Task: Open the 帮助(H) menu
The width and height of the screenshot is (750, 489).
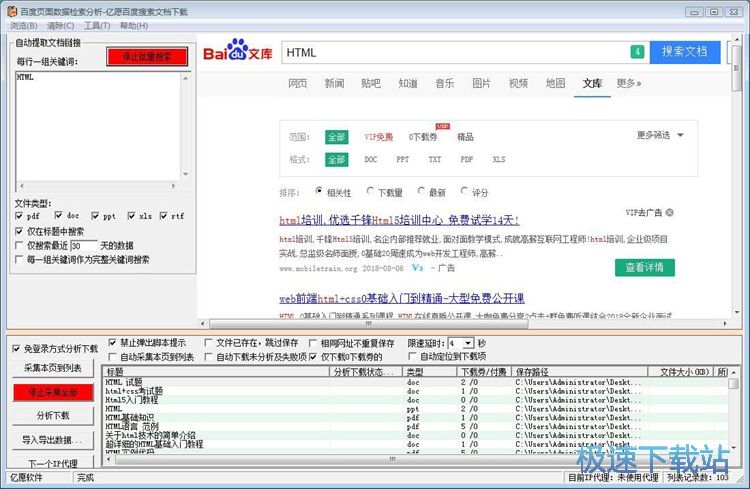Action: point(134,26)
